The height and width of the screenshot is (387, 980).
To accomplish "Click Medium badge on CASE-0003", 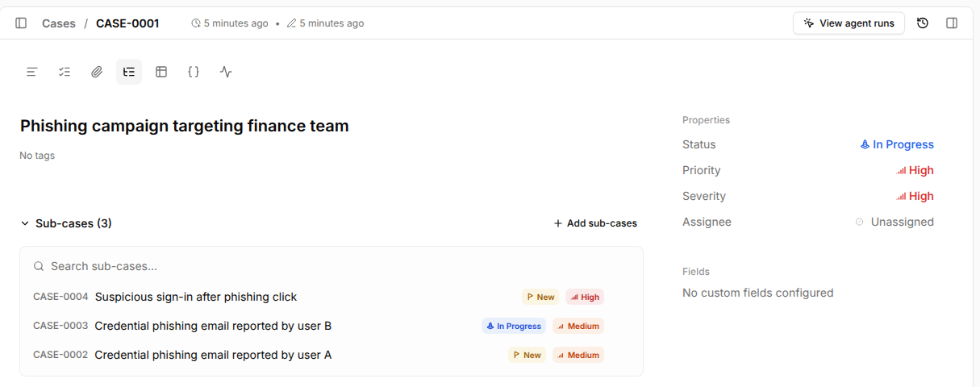I will coord(578,326).
